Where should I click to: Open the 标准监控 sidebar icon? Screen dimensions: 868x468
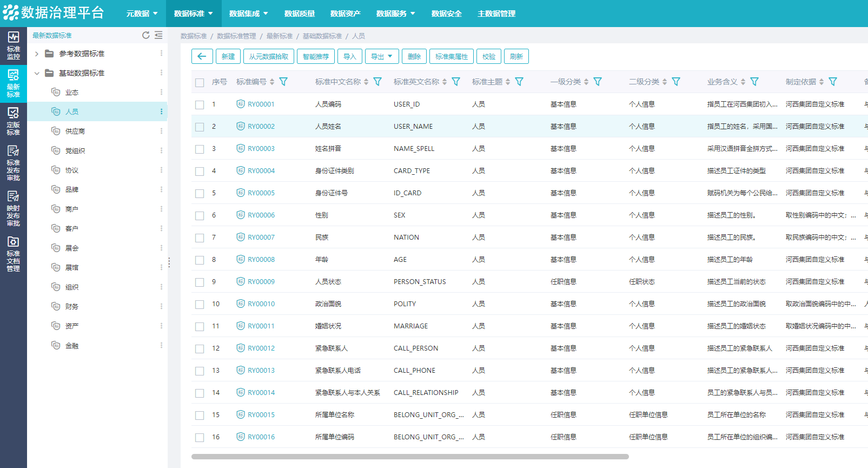pyautogui.click(x=13, y=45)
